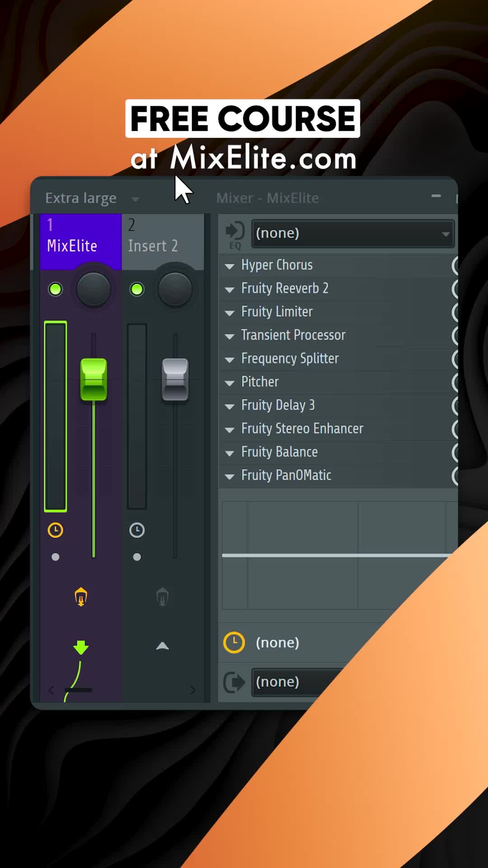Open the Fruity Limiter slot menu arrow
The image size is (488, 868).
pyautogui.click(x=230, y=313)
